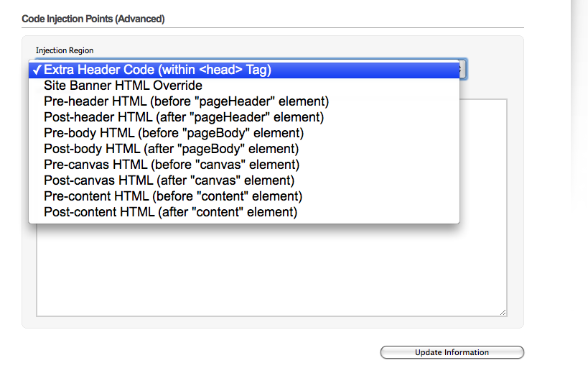Click the Injection Region field label
The height and width of the screenshot is (381, 588).
(x=65, y=50)
